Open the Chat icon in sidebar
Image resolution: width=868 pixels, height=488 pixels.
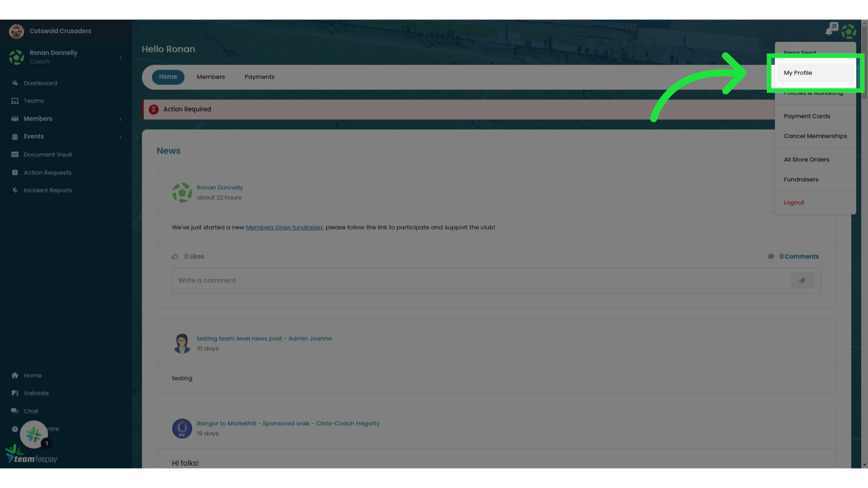(15, 411)
